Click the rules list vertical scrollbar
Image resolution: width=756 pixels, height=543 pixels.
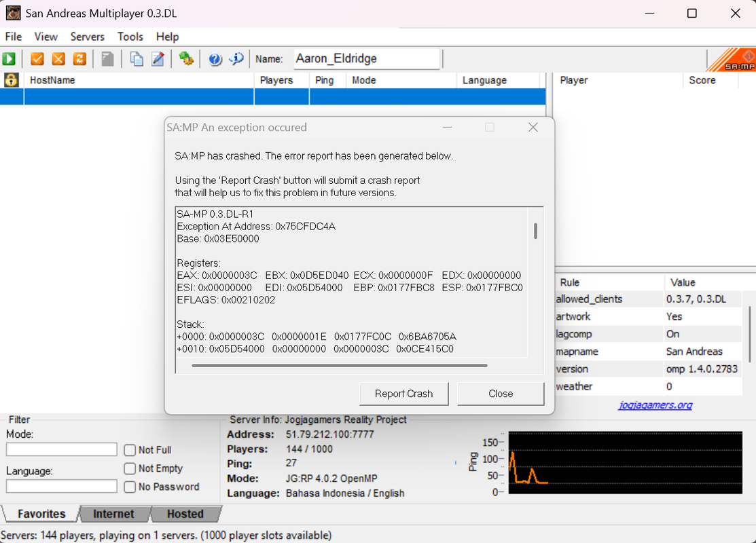(750, 334)
